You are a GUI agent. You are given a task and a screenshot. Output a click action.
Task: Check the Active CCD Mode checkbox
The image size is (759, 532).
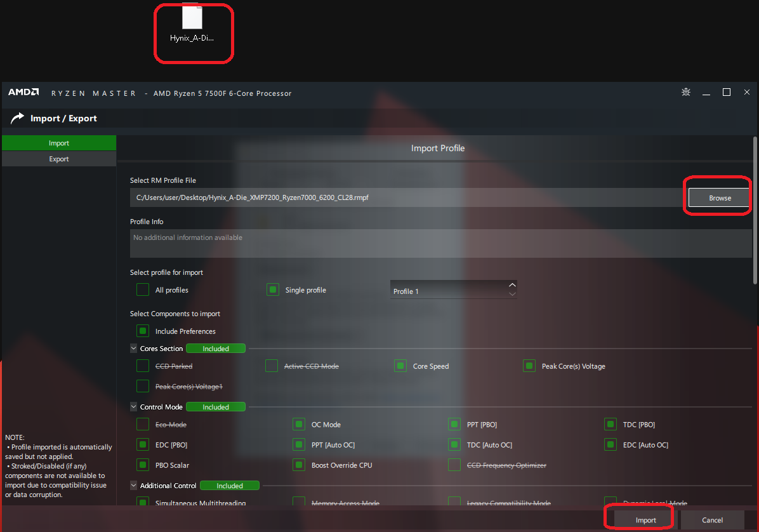[272, 366]
